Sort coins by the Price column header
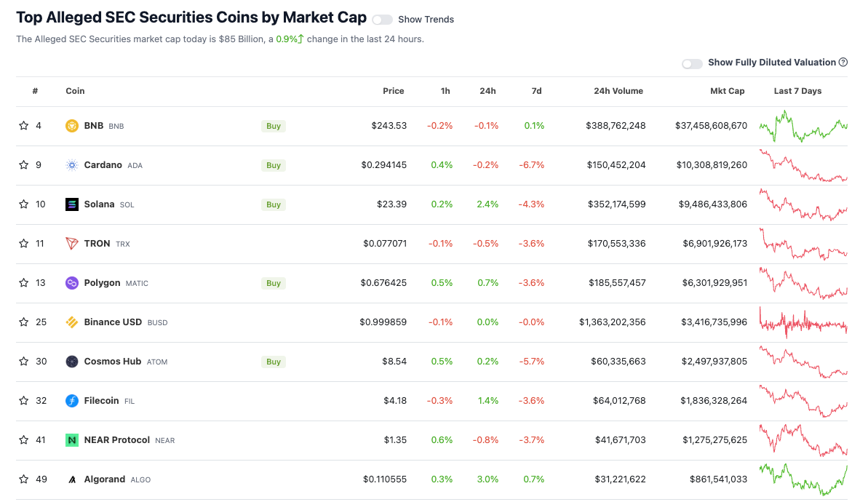This screenshot has width=868, height=502. [x=394, y=92]
